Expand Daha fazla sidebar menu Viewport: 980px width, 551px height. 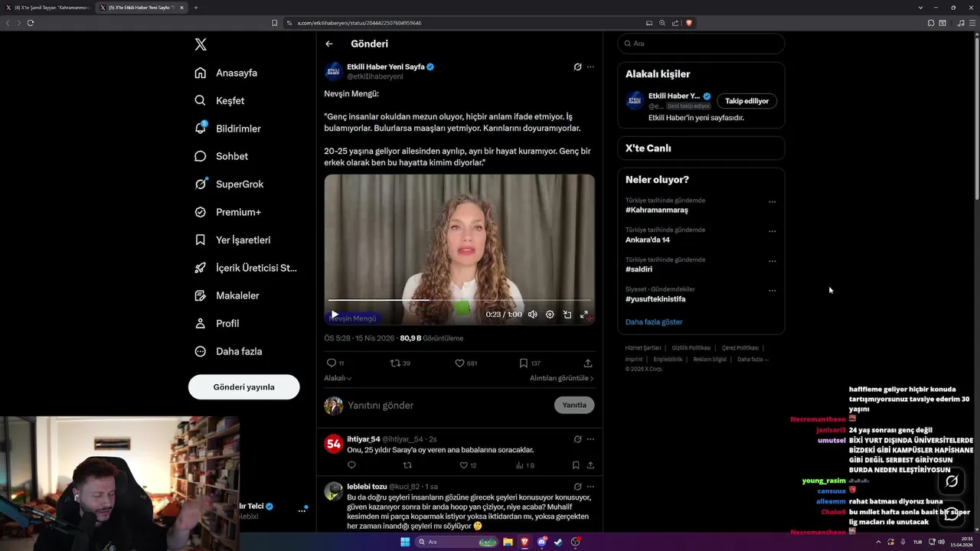tap(228, 351)
